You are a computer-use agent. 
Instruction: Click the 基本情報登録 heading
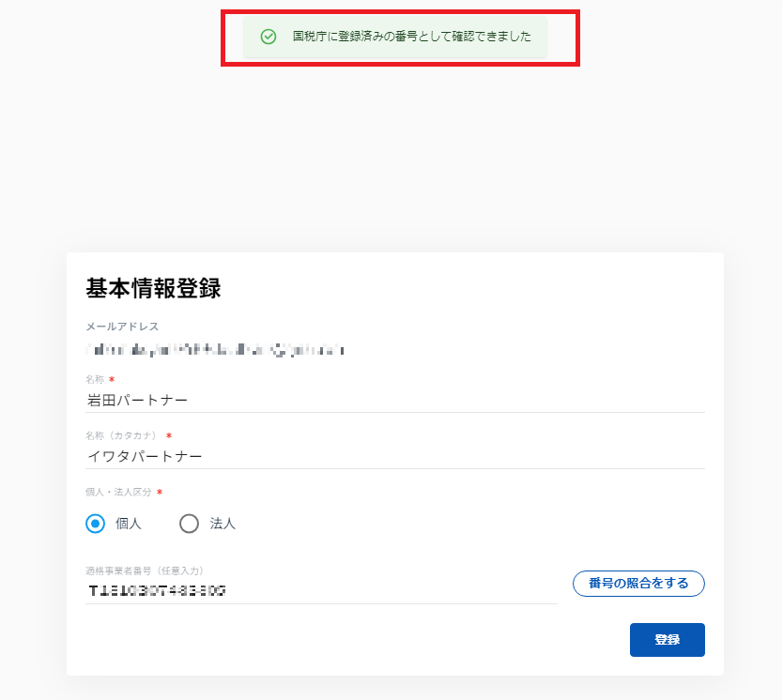pos(153,289)
